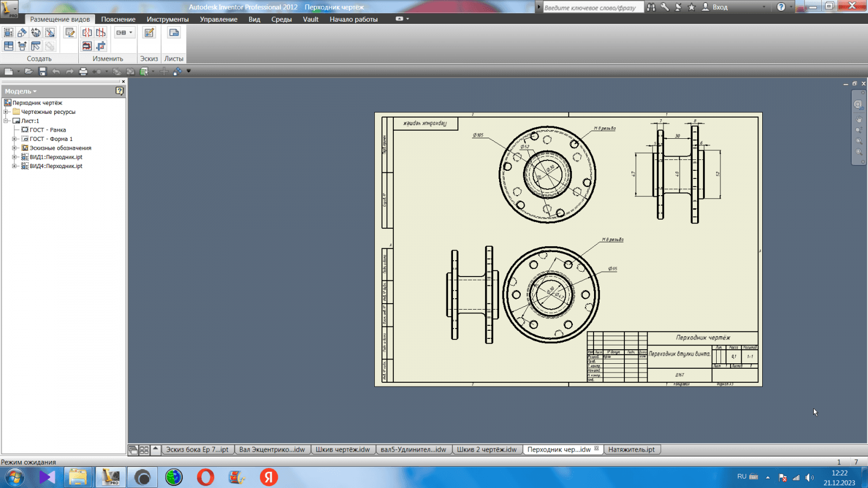The width and height of the screenshot is (868, 488).
Task: Click the Create Sketch icon
Action: 149,33
